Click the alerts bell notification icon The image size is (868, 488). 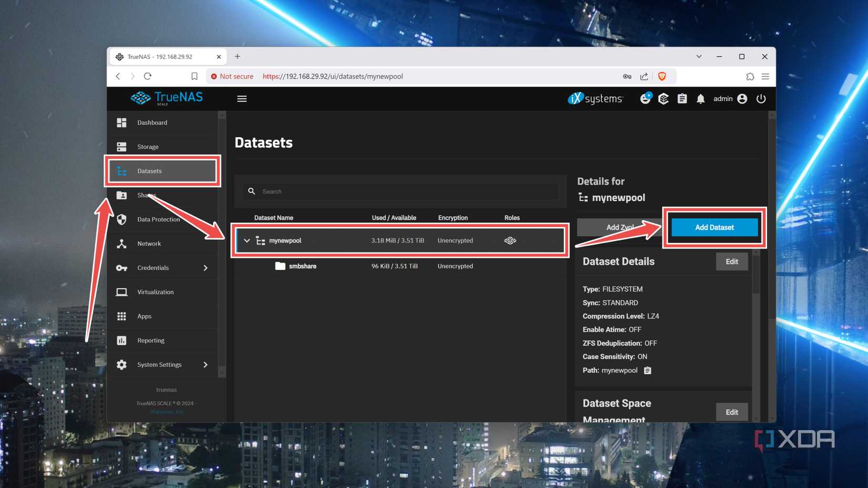pyautogui.click(x=701, y=98)
